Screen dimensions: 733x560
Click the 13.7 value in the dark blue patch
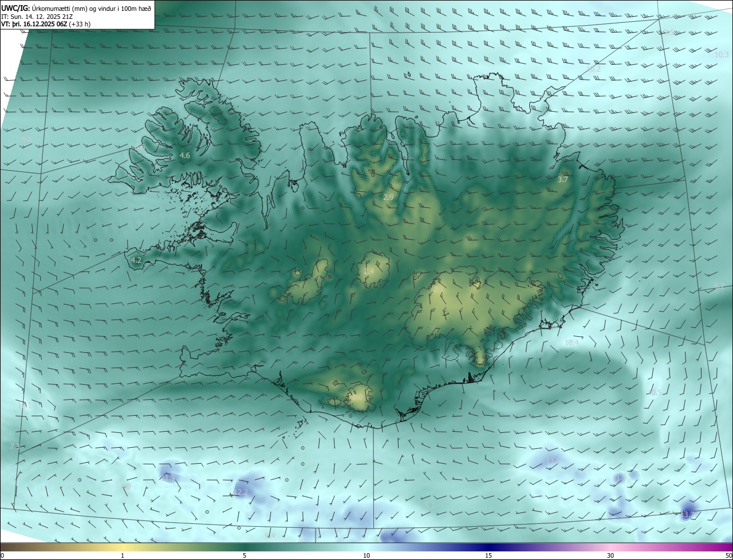pos(688,515)
